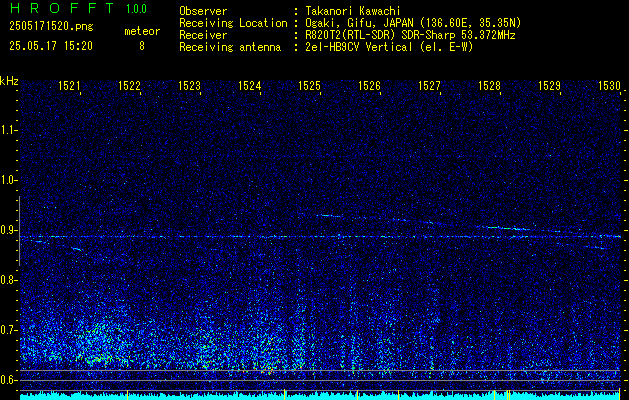Click the gray vertical range bar near 0.9 kHz

click(x=19, y=231)
